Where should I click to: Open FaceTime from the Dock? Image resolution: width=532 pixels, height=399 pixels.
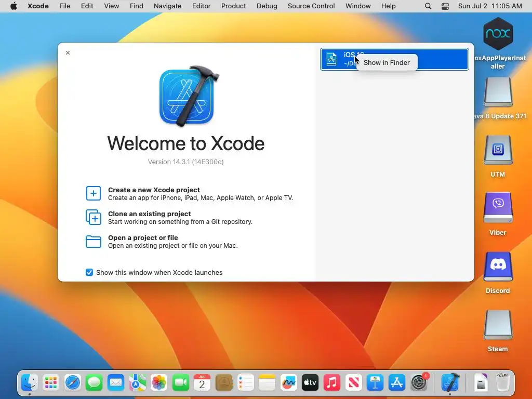click(x=180, y=383)
